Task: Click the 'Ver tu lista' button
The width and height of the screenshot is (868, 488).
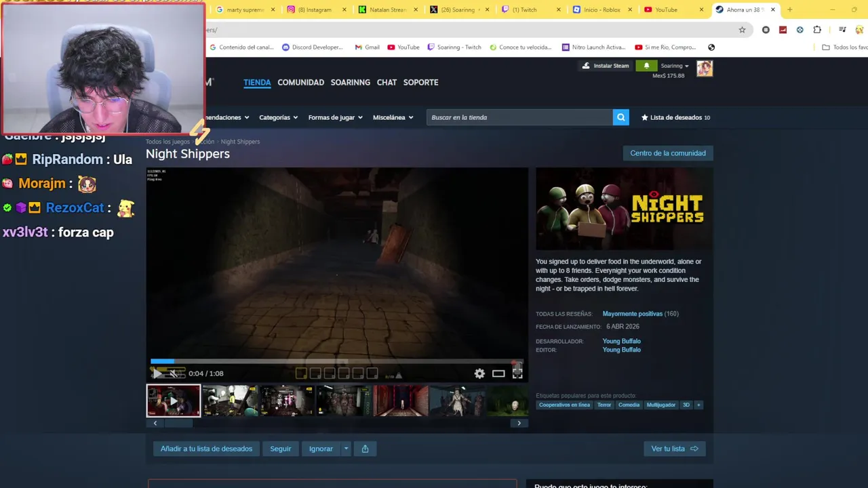Action: [x=675, y=449]
